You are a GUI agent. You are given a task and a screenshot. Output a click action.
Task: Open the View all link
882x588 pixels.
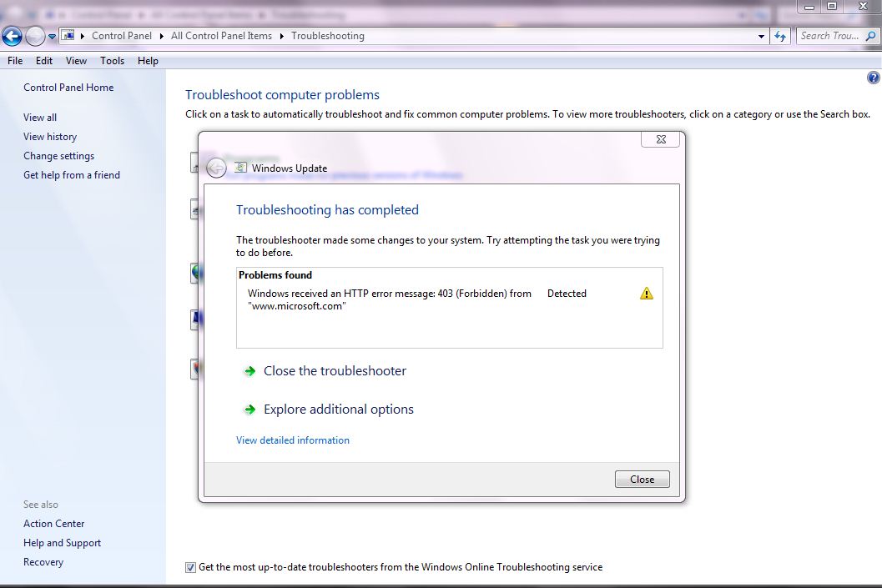point(40,118)
